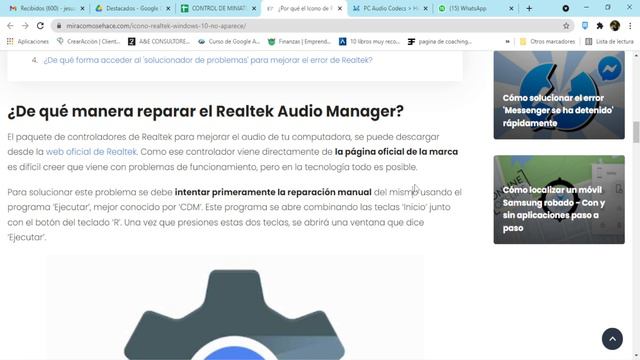Open the Messenger se ha detenido article card
The height and width of the screenshot is (360, 640).
tap(559, 95)
